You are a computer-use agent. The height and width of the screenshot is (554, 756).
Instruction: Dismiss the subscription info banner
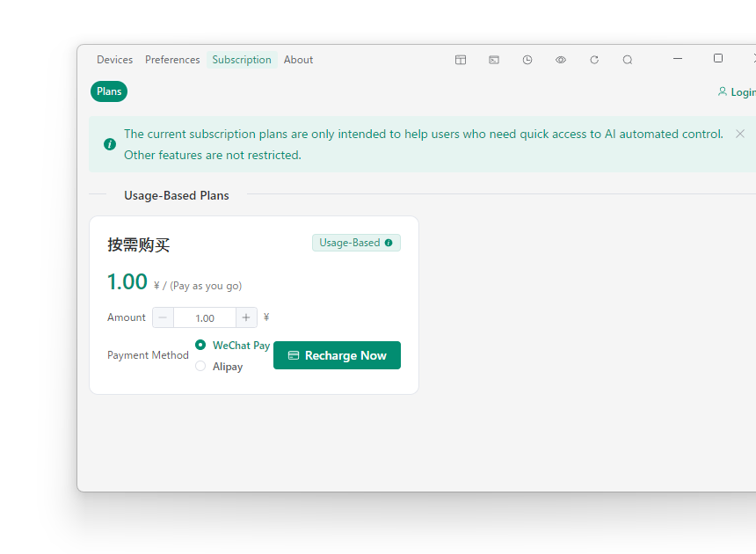tap(740, 134)
